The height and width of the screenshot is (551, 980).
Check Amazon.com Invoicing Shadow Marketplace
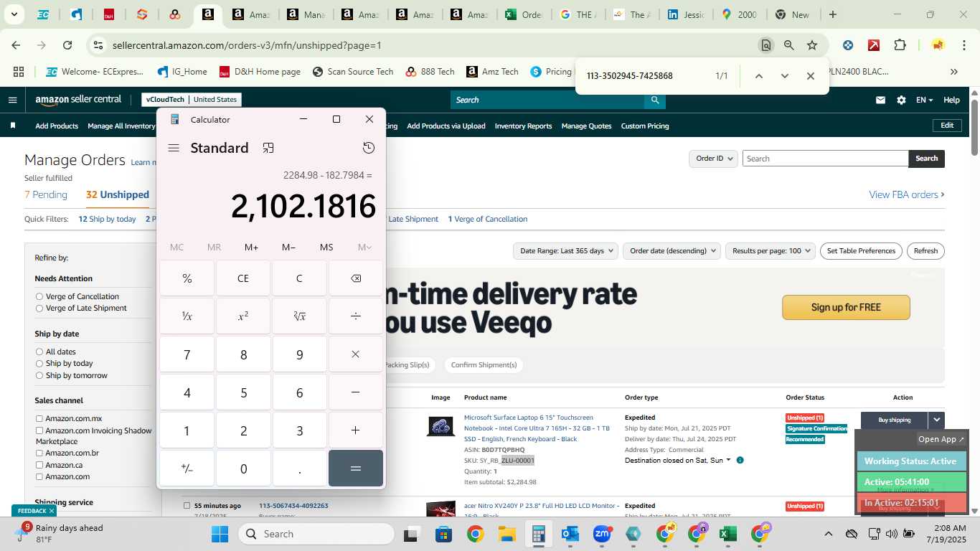click(x=39, y=430)
